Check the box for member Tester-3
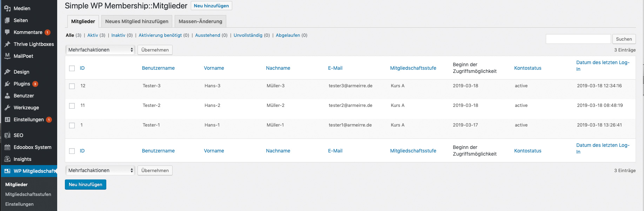The width and height of the screenshot is (644, 211). pos(72,86)
